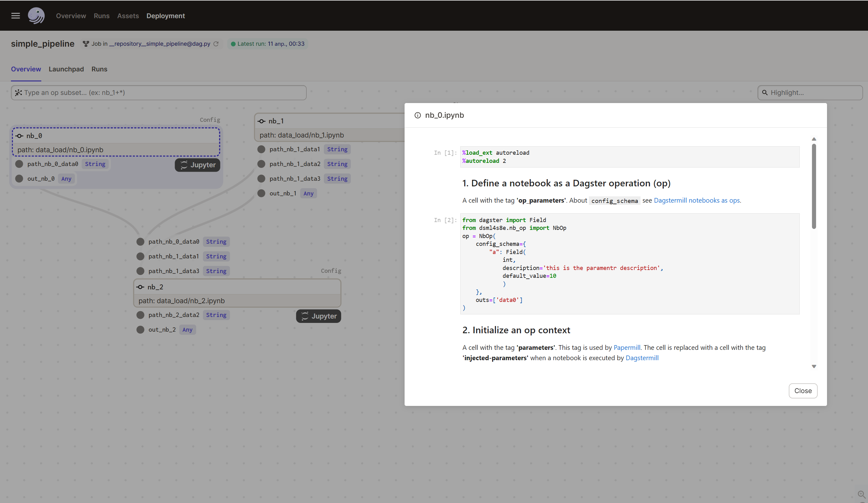868x503 pixels.
Task: Click the scroll-down arrow in notebook dialog
Action: pos(814,366)
